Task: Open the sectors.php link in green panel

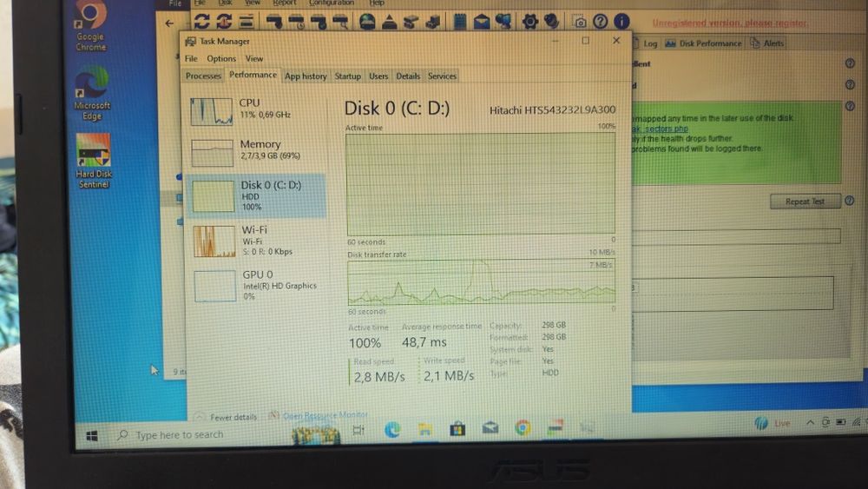Action: pos(661,129)
